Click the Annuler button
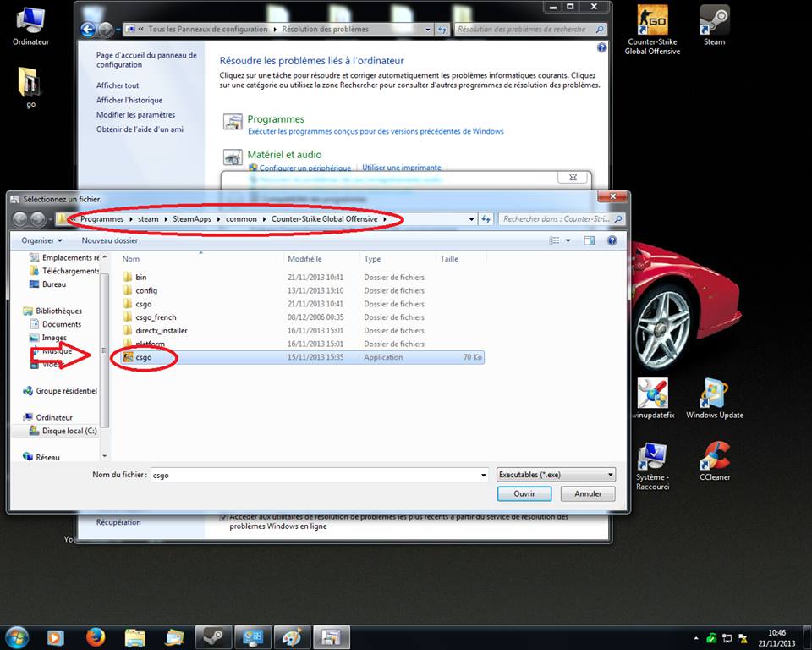 588,494
